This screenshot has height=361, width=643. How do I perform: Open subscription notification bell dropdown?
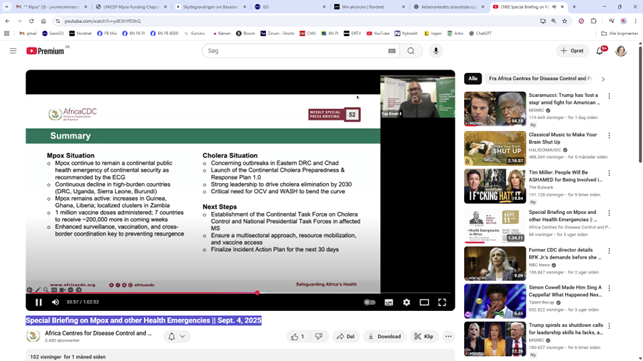(176, 336)
